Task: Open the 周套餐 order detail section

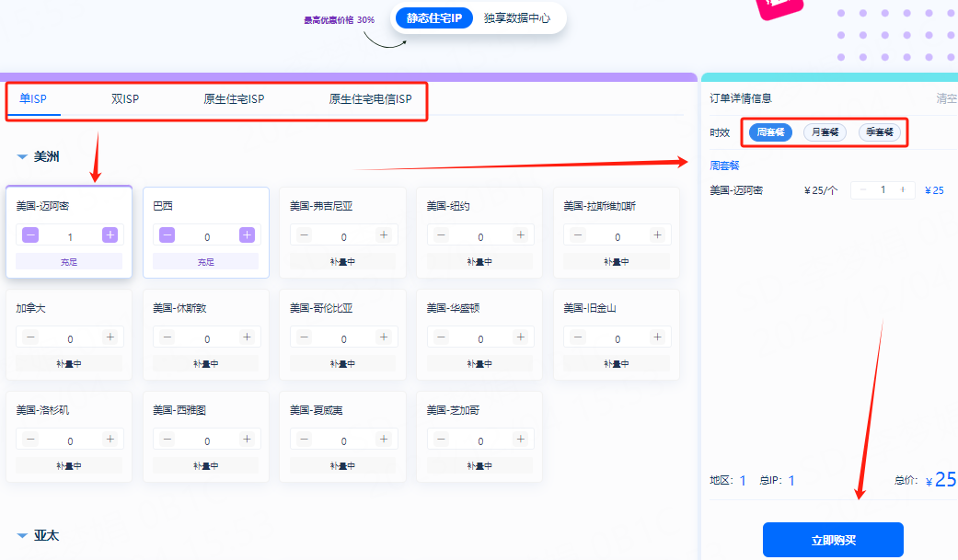Action: pos(726,164)
